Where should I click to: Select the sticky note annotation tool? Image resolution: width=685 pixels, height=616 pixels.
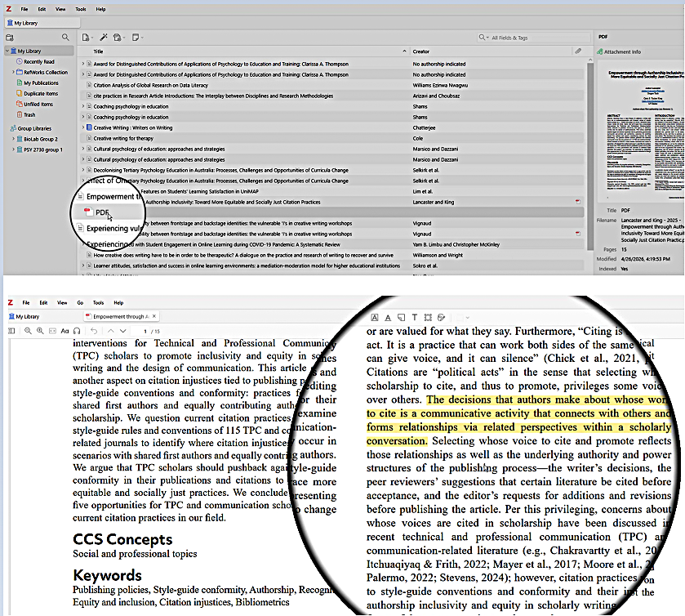401,317
